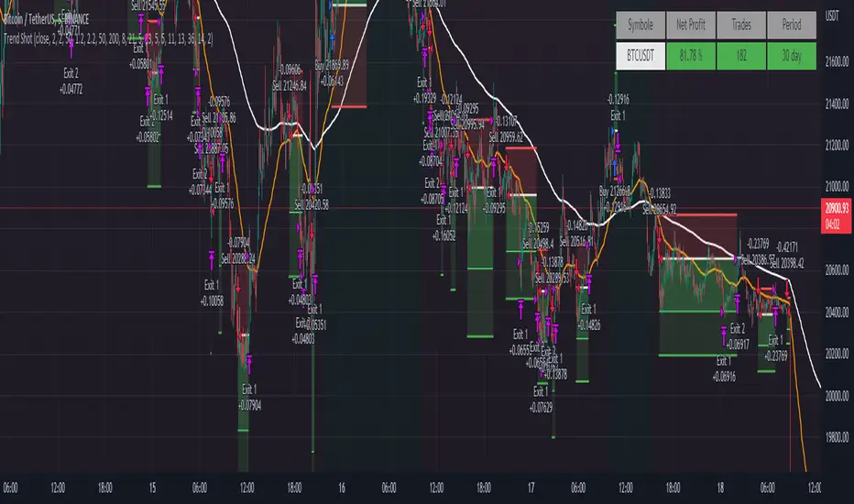Click the 81.78 % net profit cell
The width and height of the screenshot is (854, 504).
tap(692, 56)
